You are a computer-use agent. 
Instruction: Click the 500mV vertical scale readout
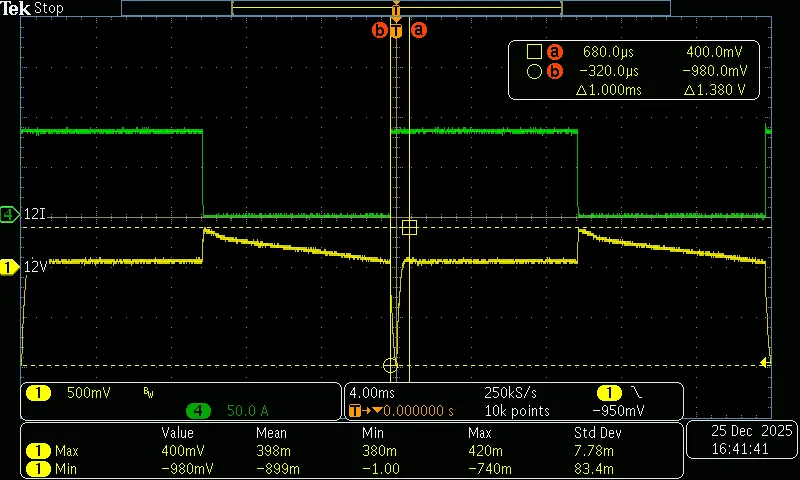(89, 393)
